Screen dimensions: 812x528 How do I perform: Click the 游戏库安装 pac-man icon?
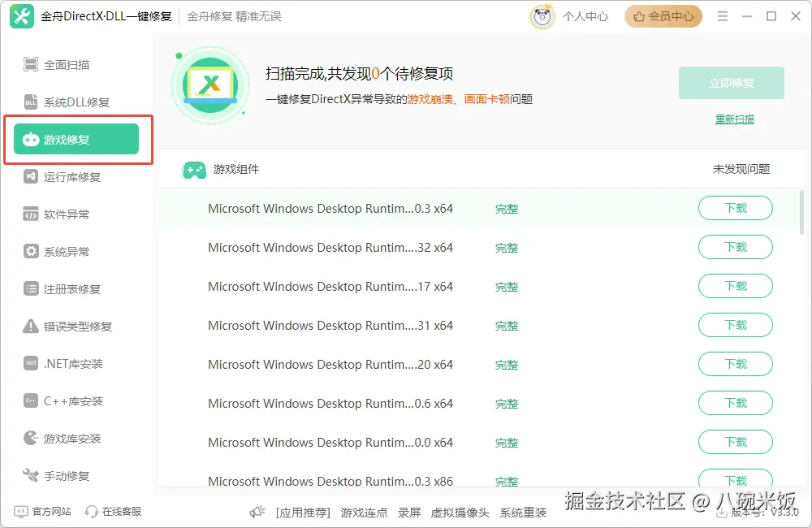tap(31, 438)
